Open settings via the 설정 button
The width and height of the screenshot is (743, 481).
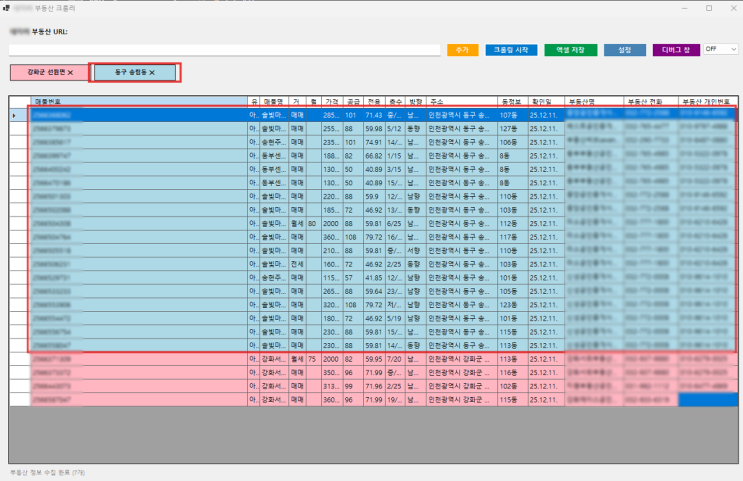[625, 50]
